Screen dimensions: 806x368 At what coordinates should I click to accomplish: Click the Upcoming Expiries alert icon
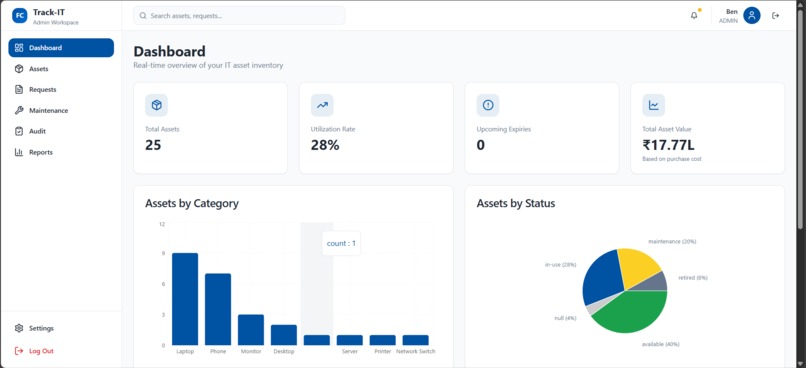[x=488, y=105]
